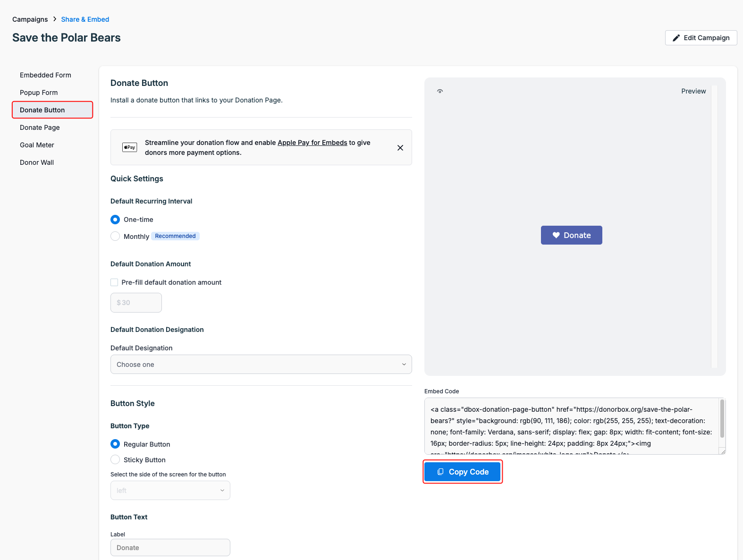Image resolution: width=743 pixels, height=560 pixels.
Task: Switch to the Goal Meter section
Action: coord(37,145)
